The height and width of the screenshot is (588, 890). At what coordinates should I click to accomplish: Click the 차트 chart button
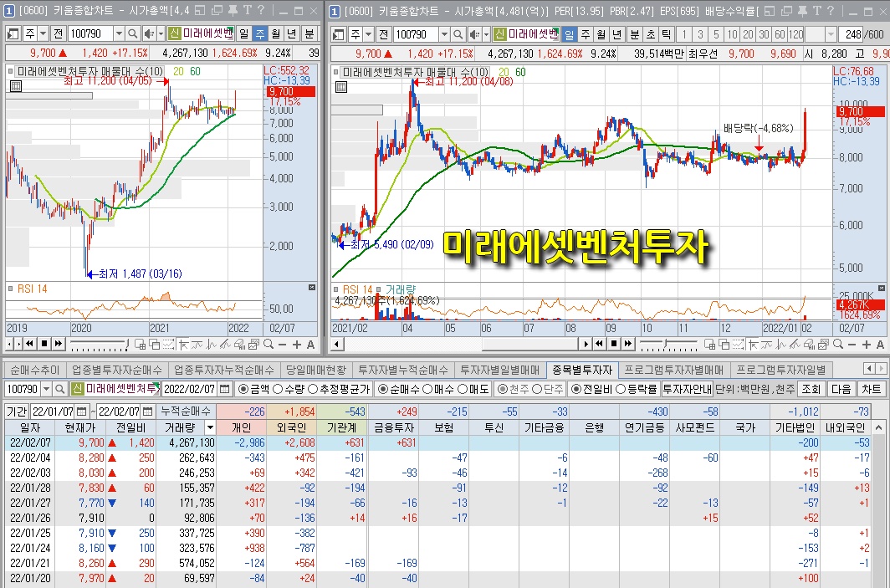[x=872, y=390]
